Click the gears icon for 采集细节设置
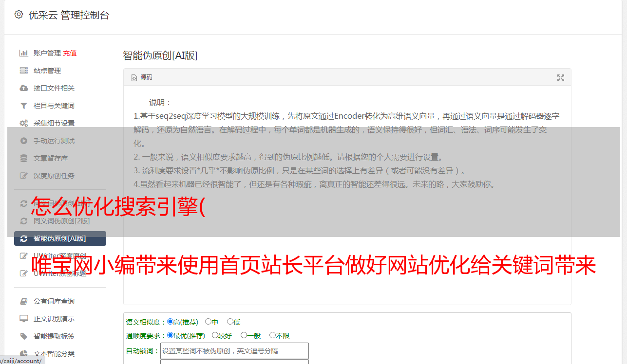 pos(23,123)
